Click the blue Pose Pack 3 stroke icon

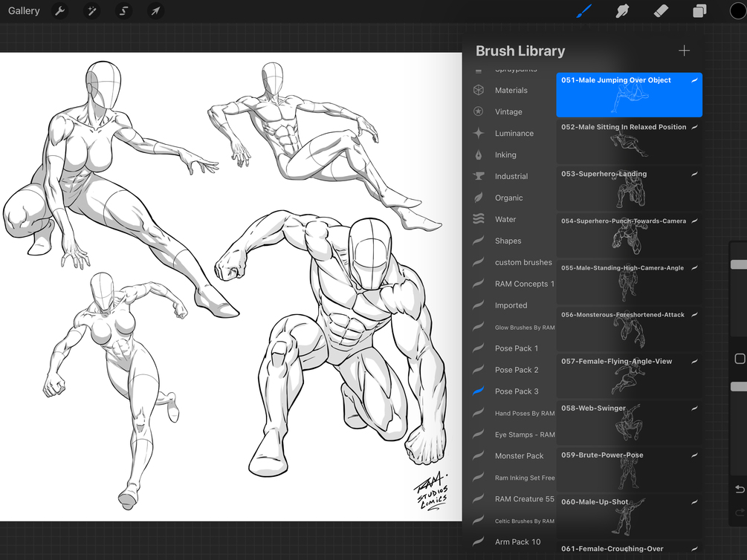point(479,391)
